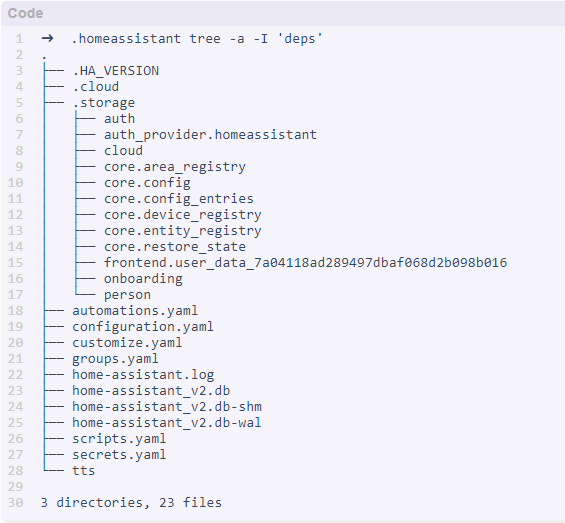The width and height of the screenshot is (565, 523).
Task: Click the .storage directory entry
Action: point(103,103)
